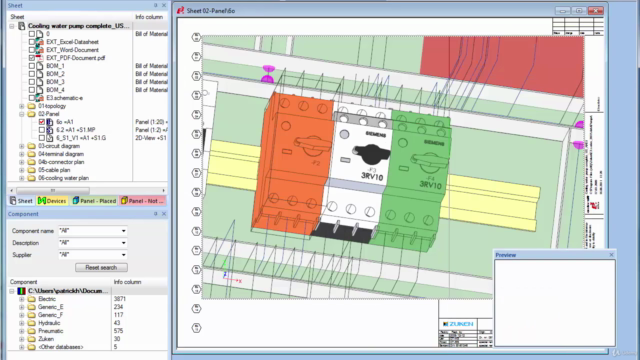Select the <Other databases> folder
640x360 pixels.
pos(60,347)
